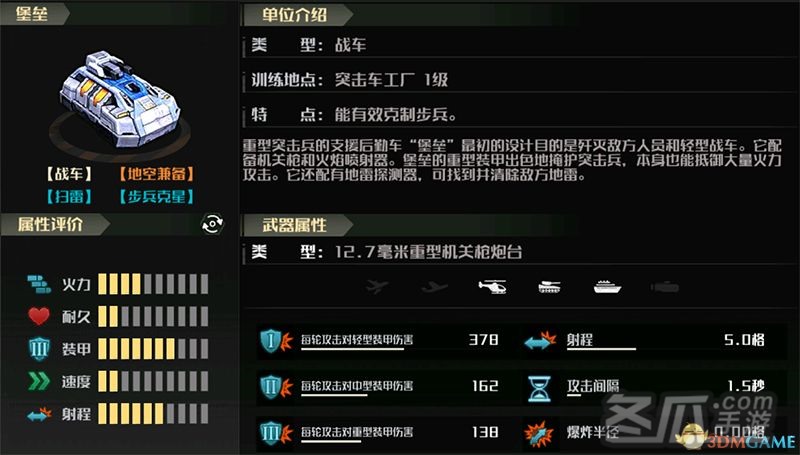Select the helicopter target icon
800x455 pixels.
click(x=492, y=287)
